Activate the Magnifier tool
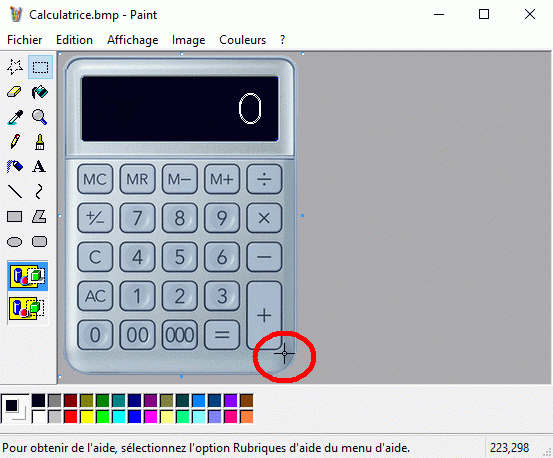This screenshot has width=553, height=458. click(40, 117)
